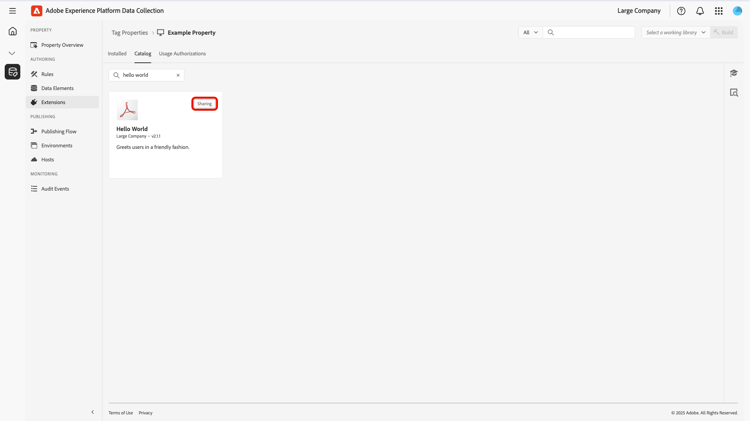Click the Publishing Flow icon

tap(34, 131)
